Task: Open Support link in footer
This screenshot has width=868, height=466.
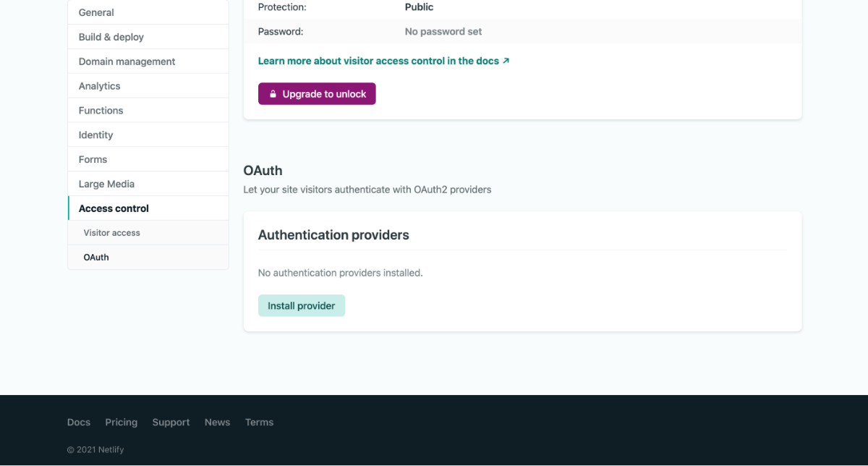Action: click(171, 423)
